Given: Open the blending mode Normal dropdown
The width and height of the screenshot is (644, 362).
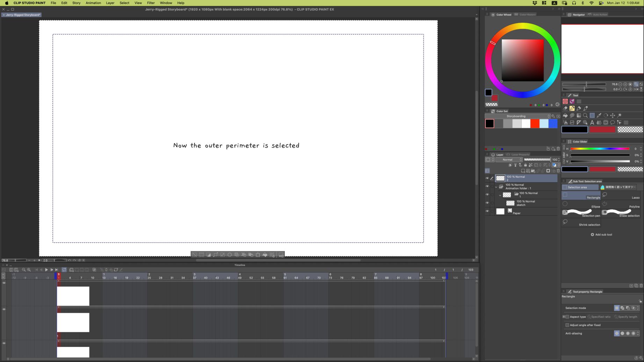Looking at the screenshot, I should (509, 160).
